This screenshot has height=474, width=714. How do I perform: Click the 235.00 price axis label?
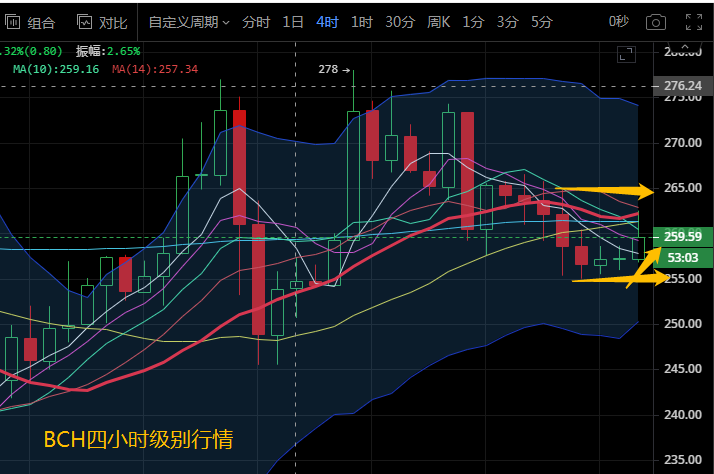click(x=683, y=460)
